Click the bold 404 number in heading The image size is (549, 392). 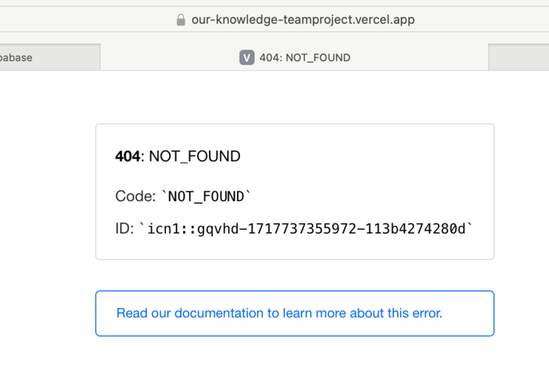pyautogui.click(x=127, y=156)
